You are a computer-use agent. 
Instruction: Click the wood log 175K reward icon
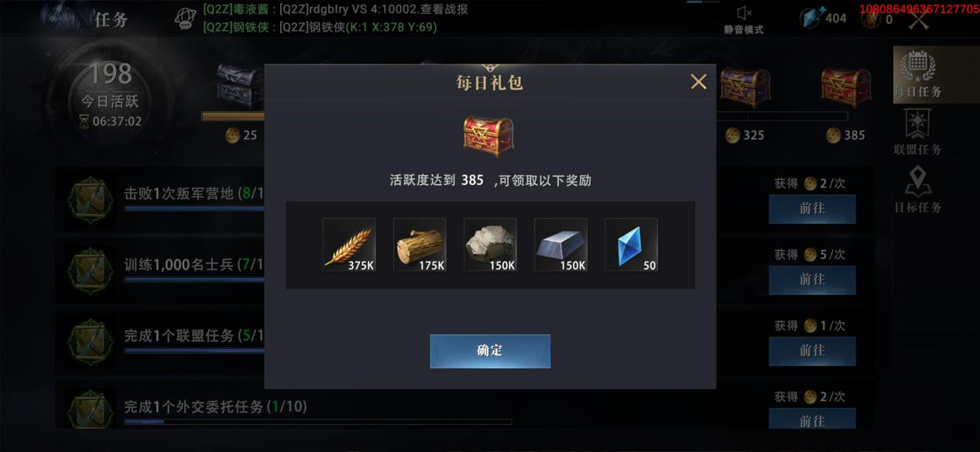[420, 245]
